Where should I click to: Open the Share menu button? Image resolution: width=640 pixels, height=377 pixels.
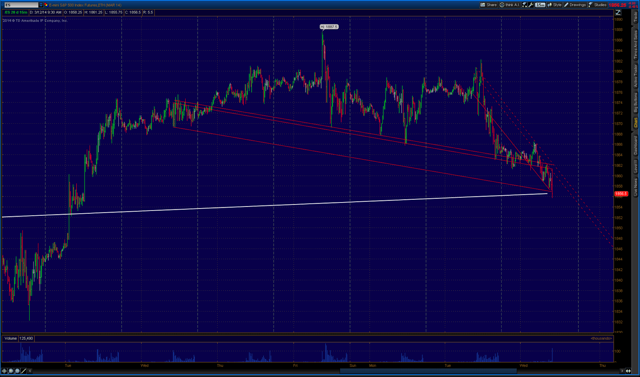489,5
